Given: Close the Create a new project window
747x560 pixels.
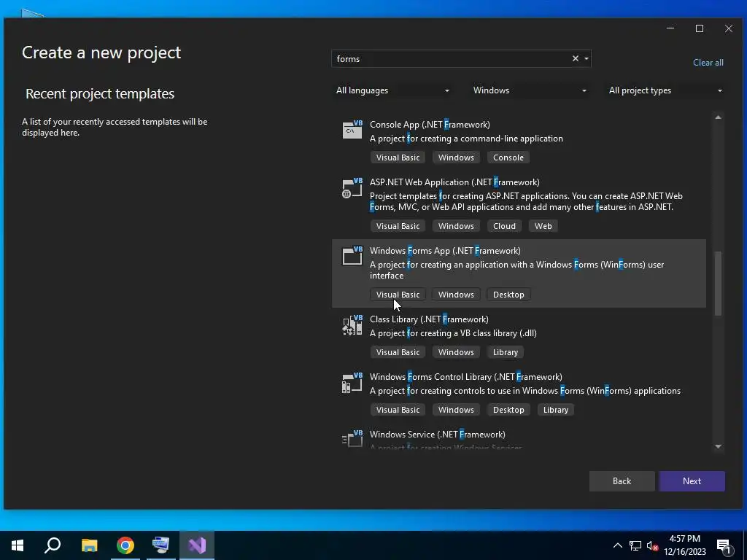Looking at the screenshot, I should 729,28.
